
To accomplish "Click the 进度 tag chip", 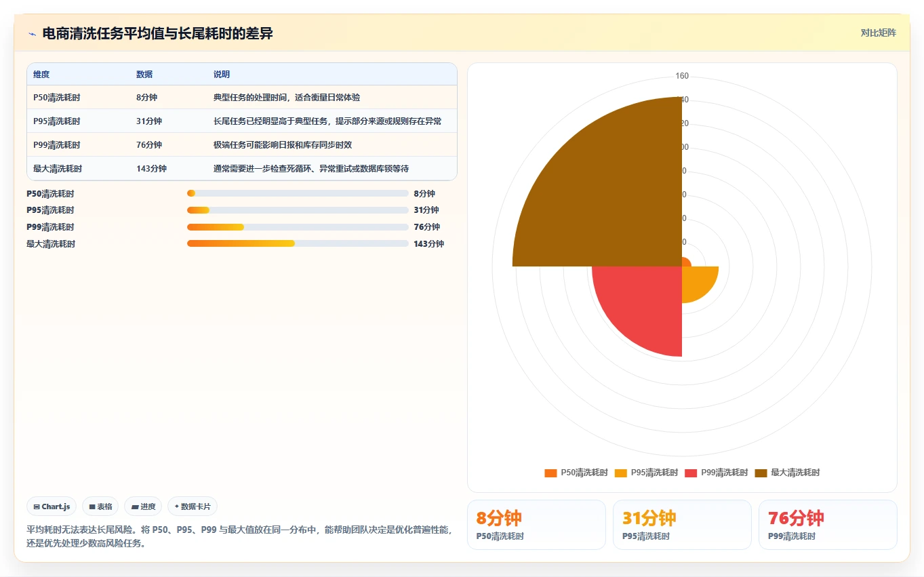I will 143,506.
